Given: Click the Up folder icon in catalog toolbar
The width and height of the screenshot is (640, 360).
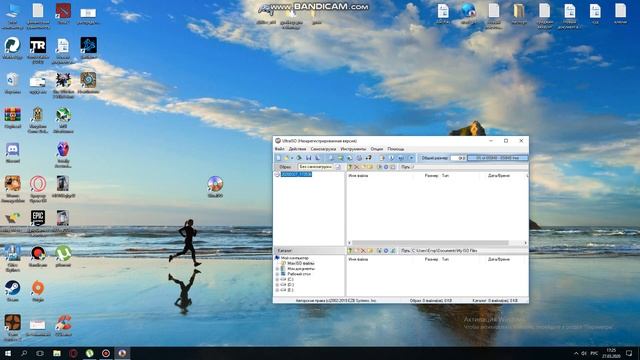Looking at the screenshot, I should pyautogui.click(x=350, y=251).
